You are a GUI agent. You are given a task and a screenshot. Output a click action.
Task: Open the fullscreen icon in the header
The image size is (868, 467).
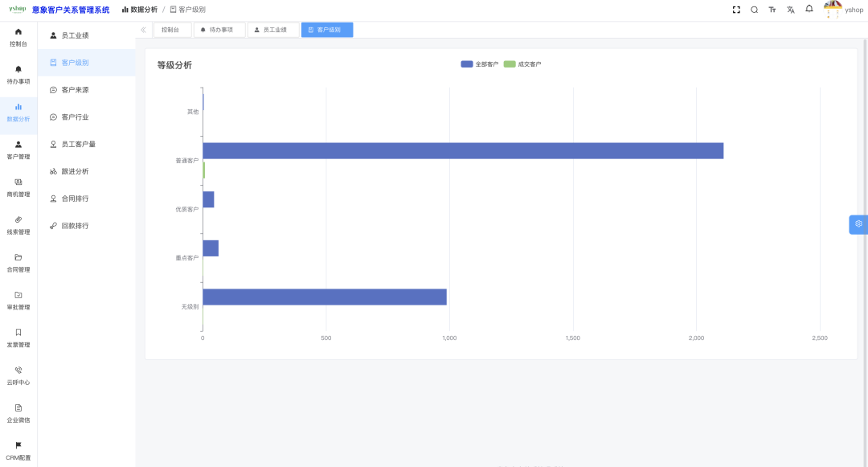(x=736, y=9)
